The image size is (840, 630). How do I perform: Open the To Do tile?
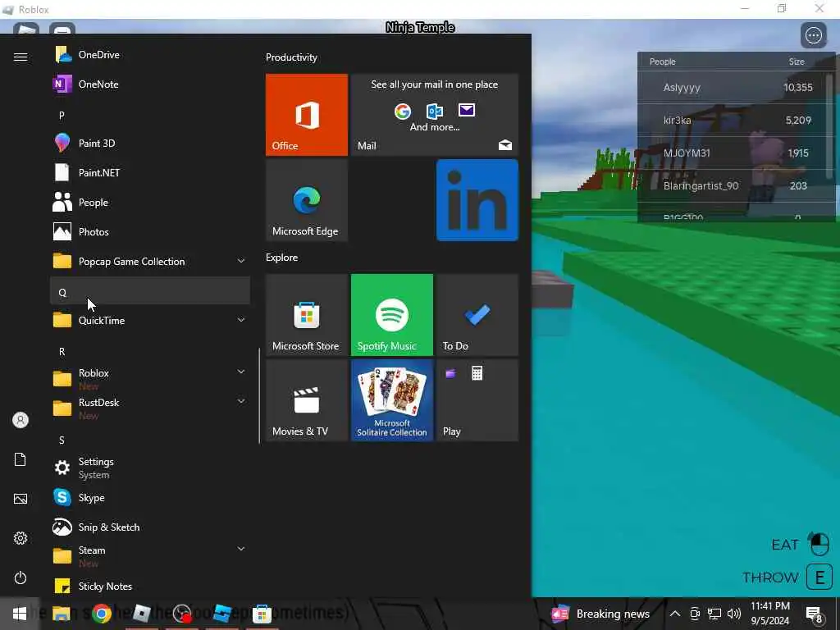pyautogui.click(x=477, y=314)
